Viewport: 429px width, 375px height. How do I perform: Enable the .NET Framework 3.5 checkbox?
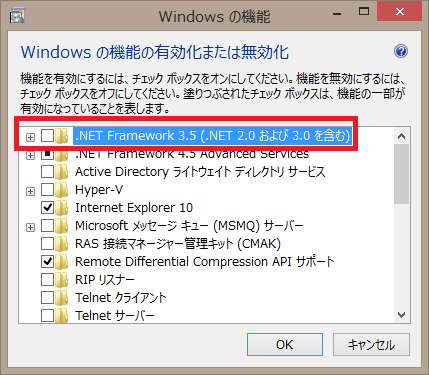click(x=47, y=136)
